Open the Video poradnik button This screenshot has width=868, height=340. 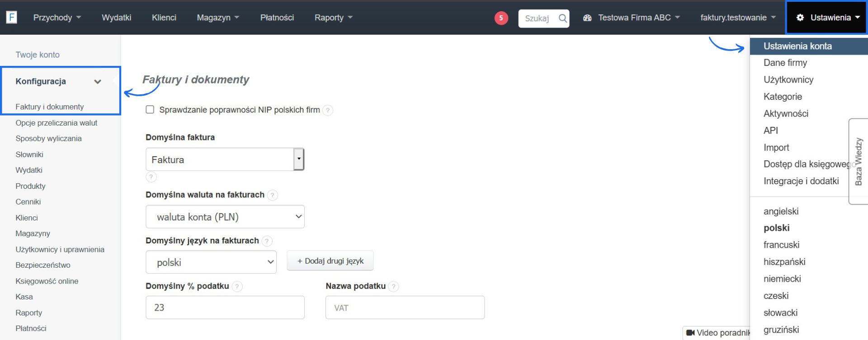pos(717,333)
